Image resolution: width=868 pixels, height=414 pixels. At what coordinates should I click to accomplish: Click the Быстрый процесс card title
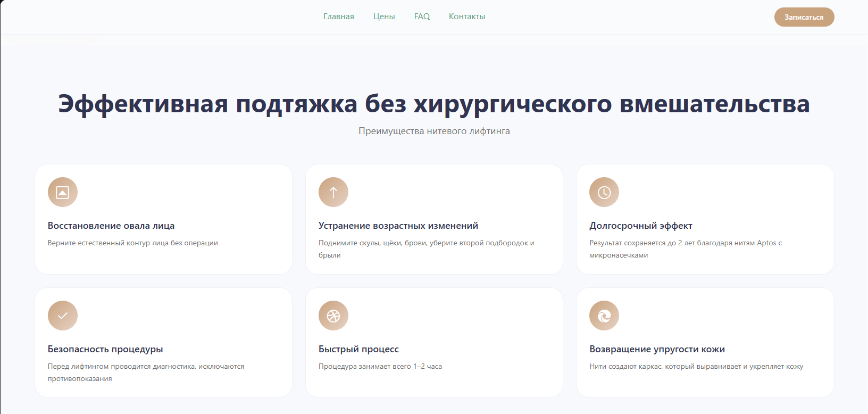[x=358, y=349]
